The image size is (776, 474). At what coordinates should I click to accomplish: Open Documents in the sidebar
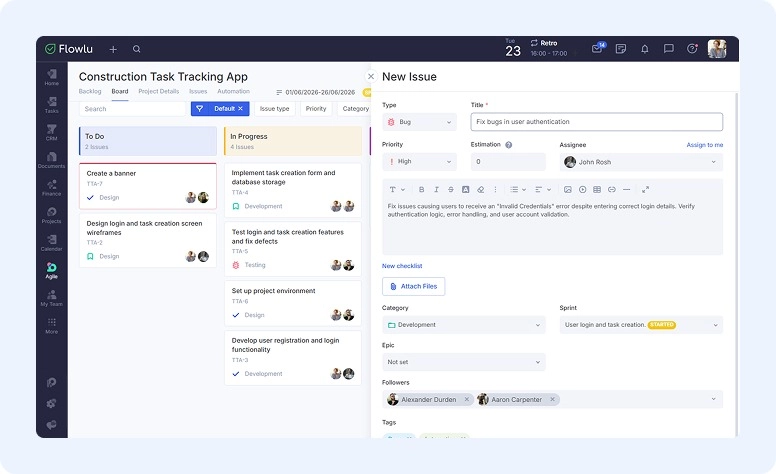[51, 160]
